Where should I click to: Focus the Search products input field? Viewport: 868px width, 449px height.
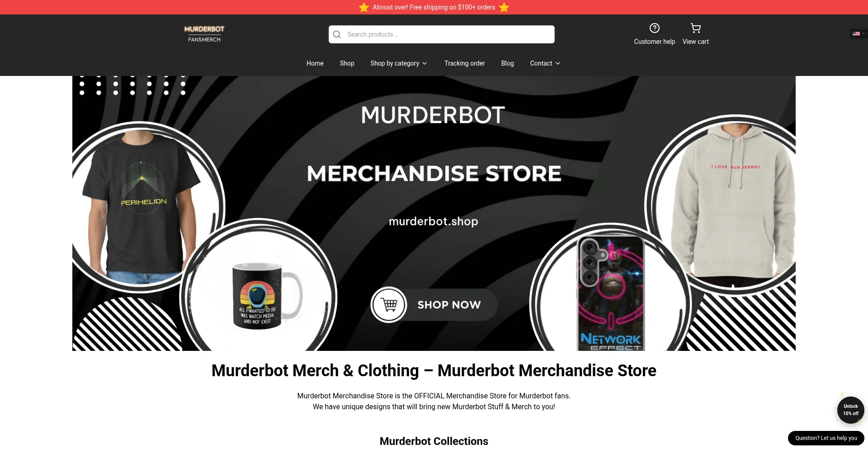click(442, 34)
